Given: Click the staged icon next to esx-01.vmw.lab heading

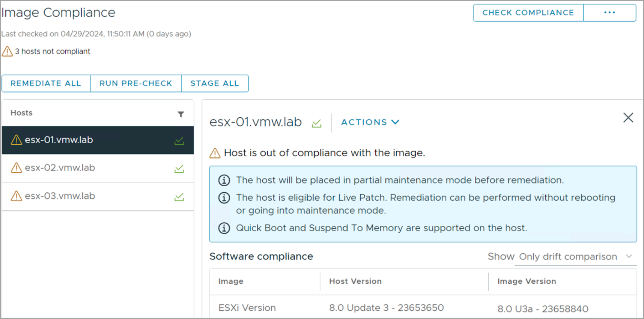Looking at the screenshot, I should coord(317,123).
